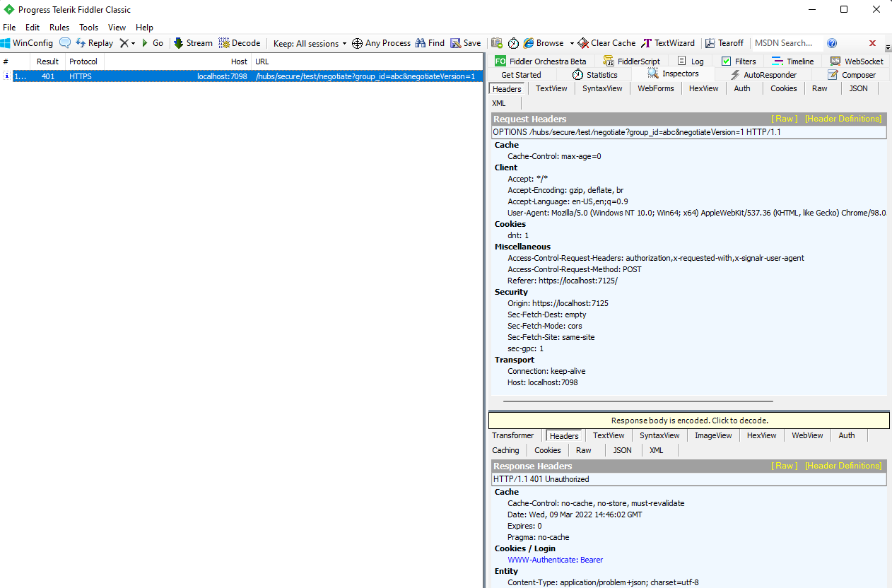Open Keep: All sessions dropdown

coord(310,43)
